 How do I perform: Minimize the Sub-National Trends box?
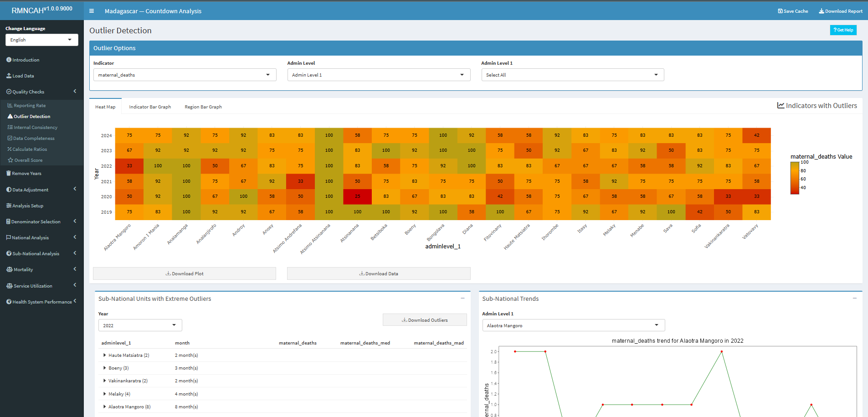[x=855, y=298]
